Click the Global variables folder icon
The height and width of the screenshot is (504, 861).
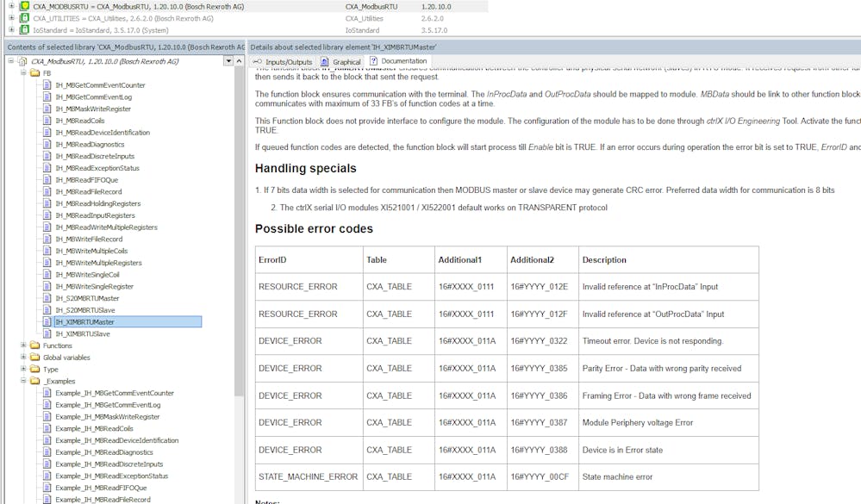point(34,358)
